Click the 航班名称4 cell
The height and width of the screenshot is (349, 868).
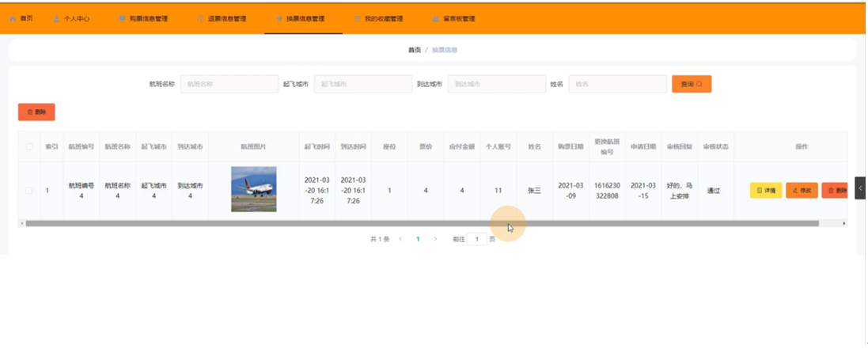point(117,191)
